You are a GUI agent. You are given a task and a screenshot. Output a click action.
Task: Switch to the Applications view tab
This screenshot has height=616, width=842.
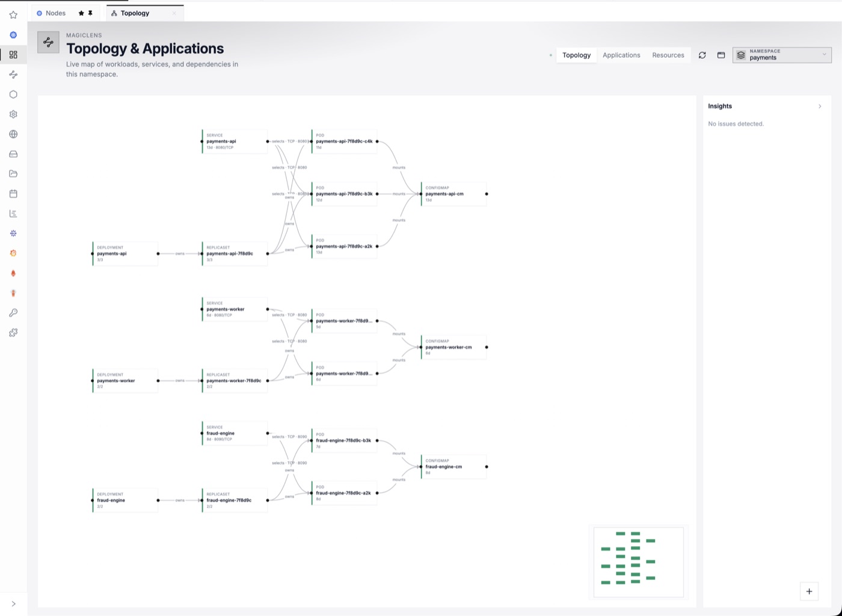coord(621,55)
